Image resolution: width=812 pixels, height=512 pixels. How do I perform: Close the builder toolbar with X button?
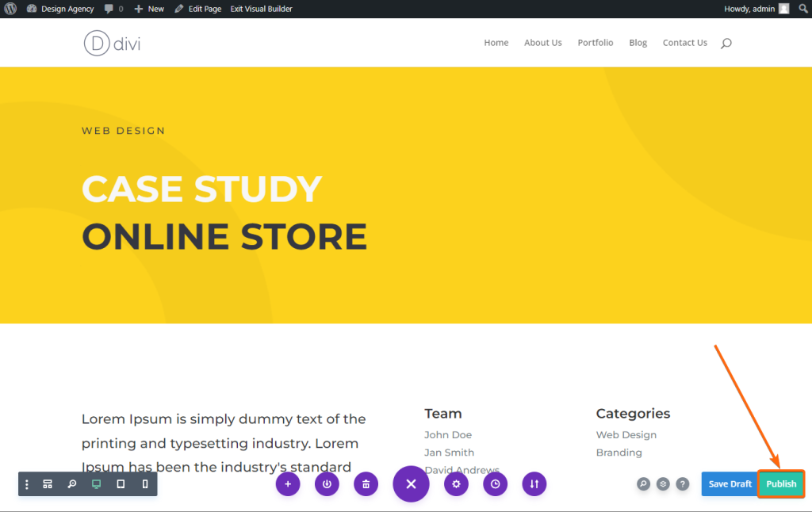412,484
